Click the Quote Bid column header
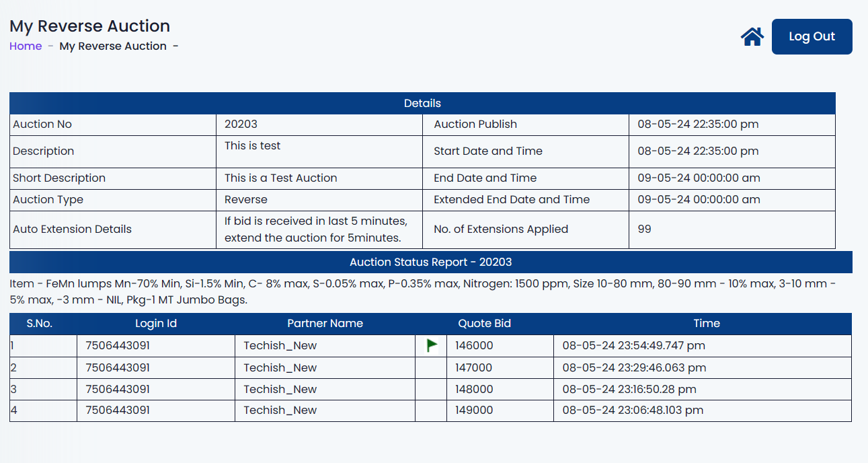The height and width of the screenshot is (463, 868). [x=484, y=324]
